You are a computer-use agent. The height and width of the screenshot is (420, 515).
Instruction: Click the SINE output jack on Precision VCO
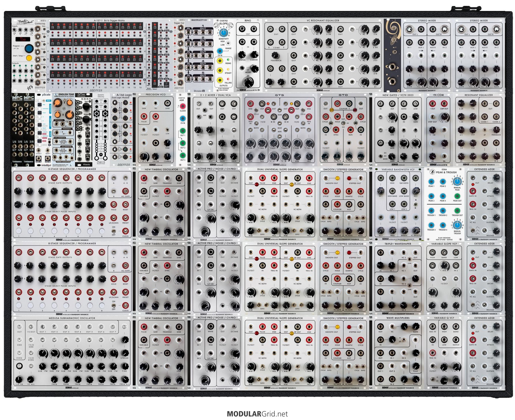[x=167, y=103]
